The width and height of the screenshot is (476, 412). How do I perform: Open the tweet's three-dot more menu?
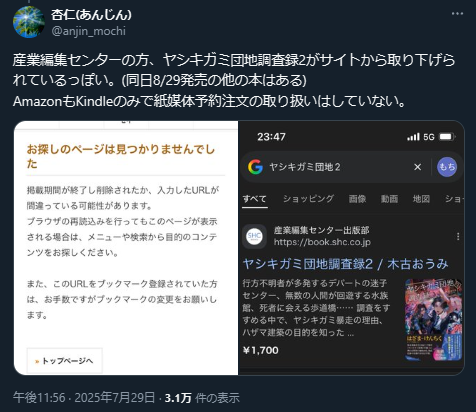(x=457, y=14)
